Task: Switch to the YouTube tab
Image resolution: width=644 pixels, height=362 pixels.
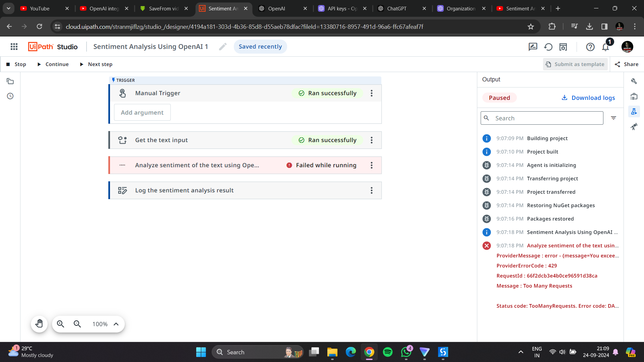Action: 45,8
